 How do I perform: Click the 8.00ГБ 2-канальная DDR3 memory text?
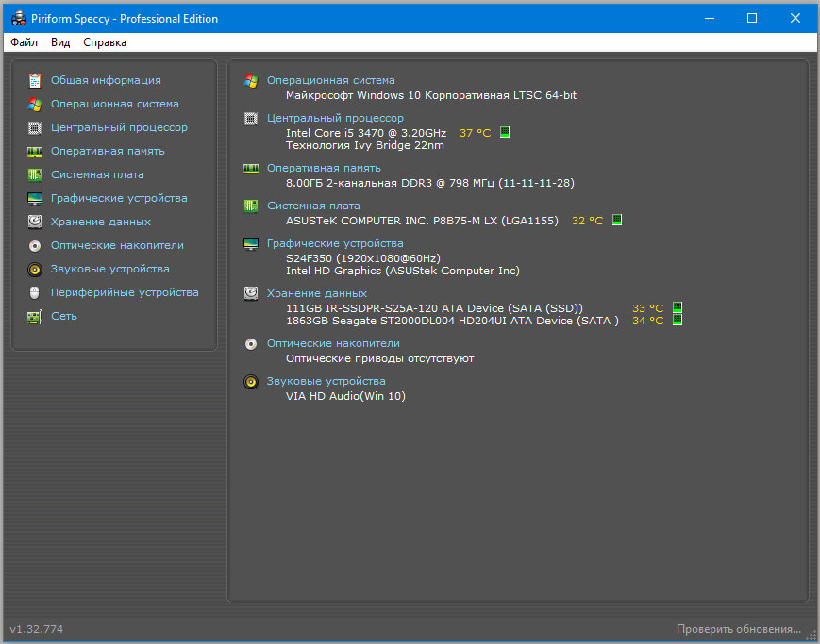[x=430, y=183]
